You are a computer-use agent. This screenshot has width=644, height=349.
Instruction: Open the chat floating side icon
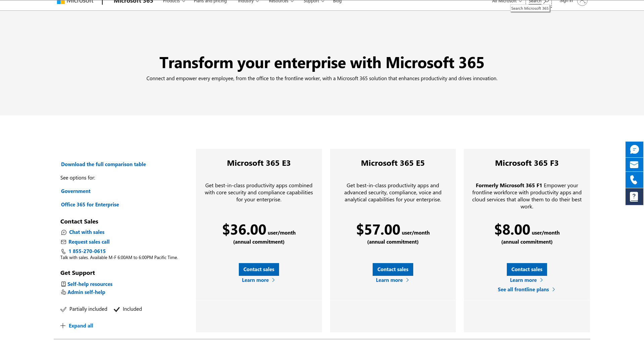pos(634,150)
